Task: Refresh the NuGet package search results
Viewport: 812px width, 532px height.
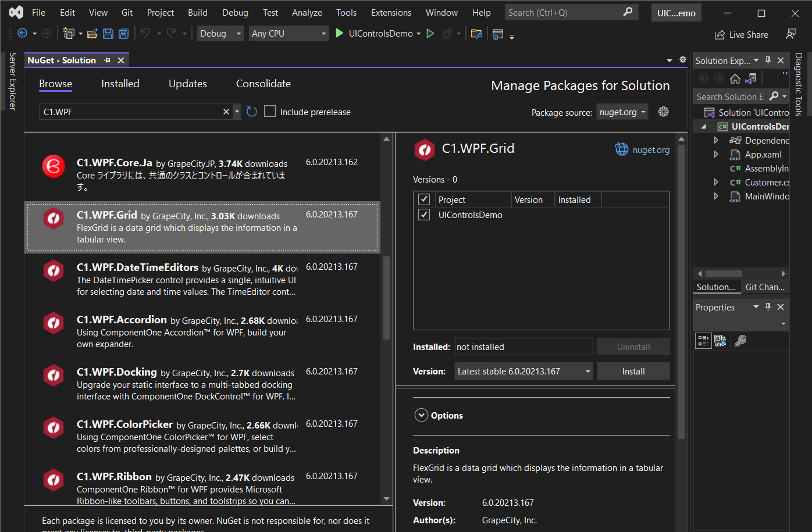Action: coord(252,112)
